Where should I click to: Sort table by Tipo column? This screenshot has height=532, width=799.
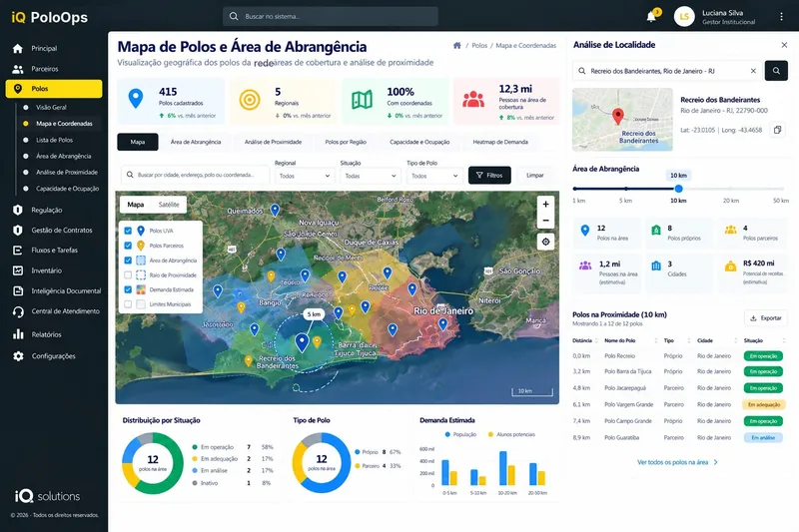677,340
